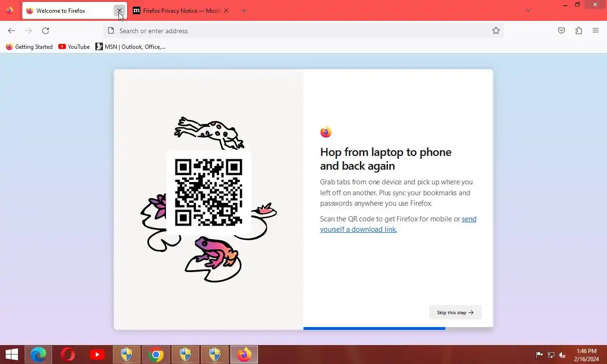This screenshot has height=364, width=607.
Task: Open the Extensions puzzle icon
Action: coord(579,31)
